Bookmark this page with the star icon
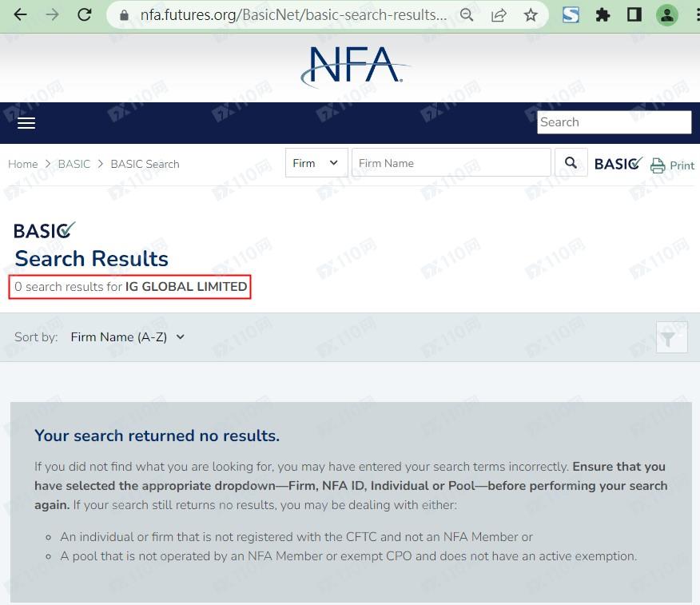 pyautogui.click(x=531, y=15)
